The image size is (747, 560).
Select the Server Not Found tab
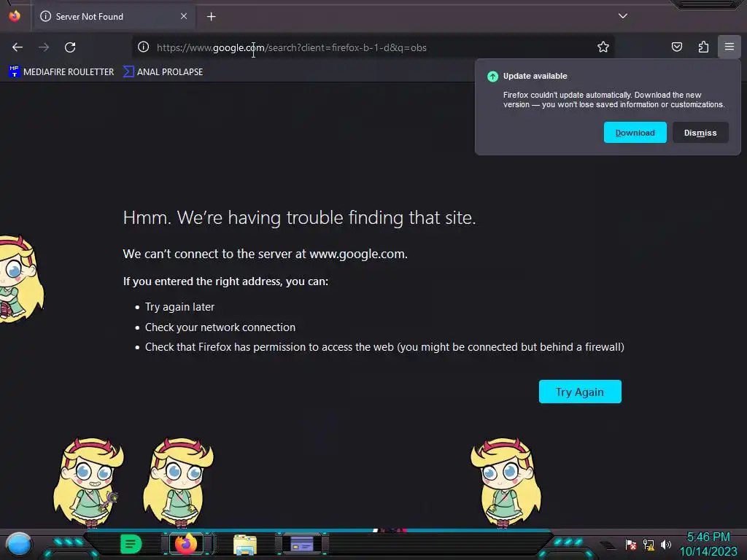point(115,17)
